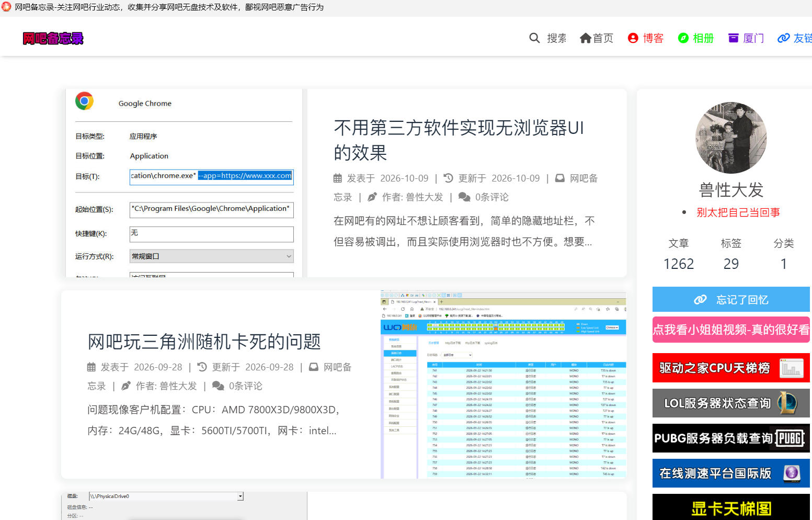Open the PhysicalDrive0 thumbnail of the third article
Image resolution: width=812 pixels, height=520 pixels.
click(x=184, y=506)
